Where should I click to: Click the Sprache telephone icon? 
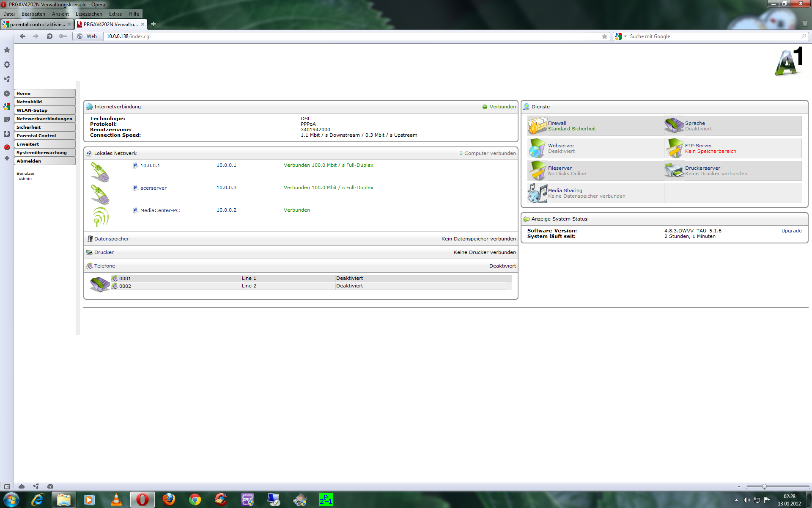click(x=674, y=126)
